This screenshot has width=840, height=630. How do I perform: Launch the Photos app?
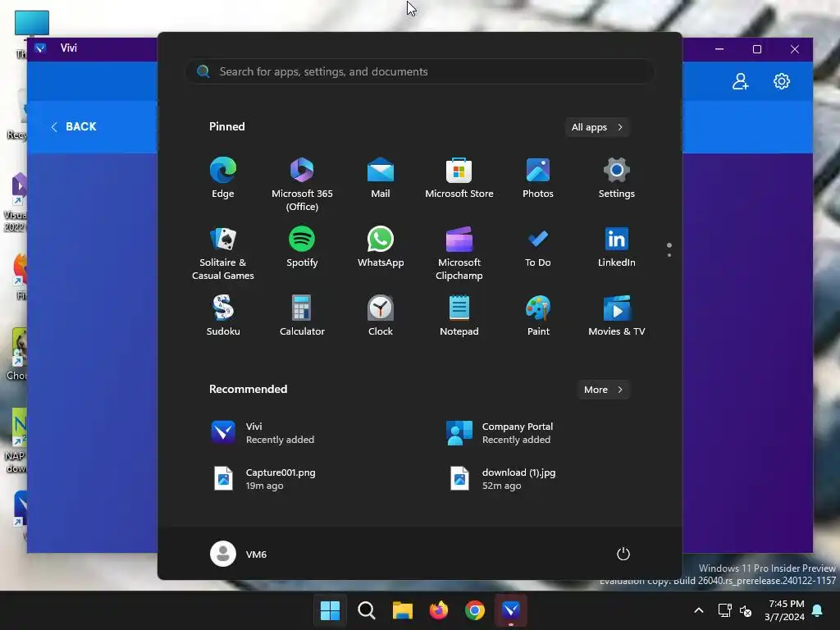(x=538, y=178)
